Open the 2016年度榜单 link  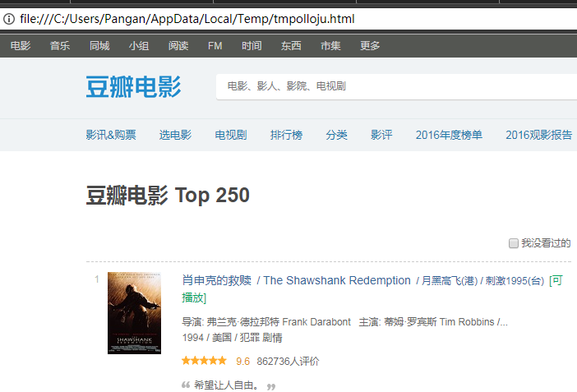pos(449,135)
